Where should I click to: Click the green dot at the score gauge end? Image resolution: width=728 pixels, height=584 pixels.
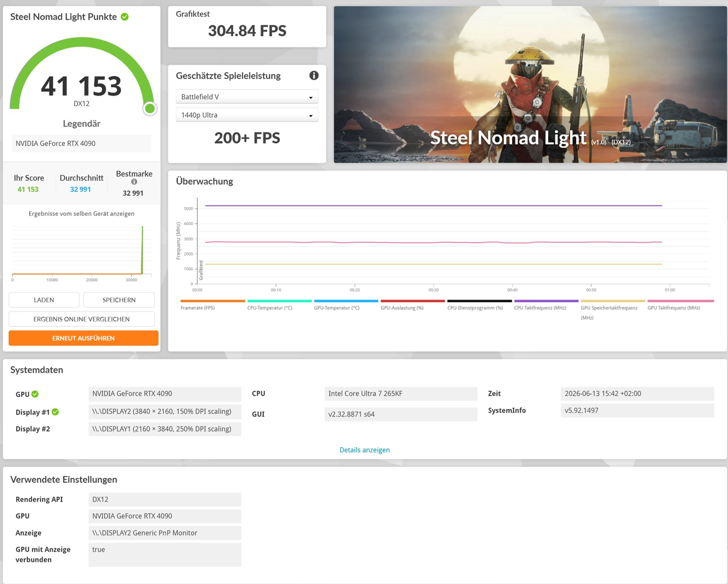150,109
